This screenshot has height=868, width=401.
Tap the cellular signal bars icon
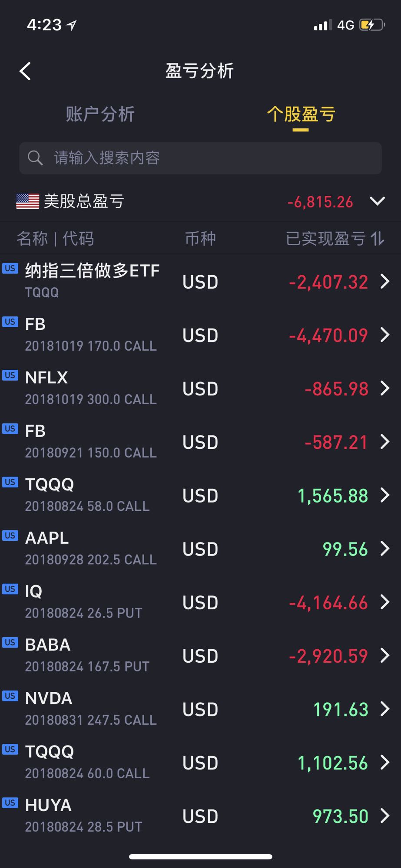pos(323,25)
